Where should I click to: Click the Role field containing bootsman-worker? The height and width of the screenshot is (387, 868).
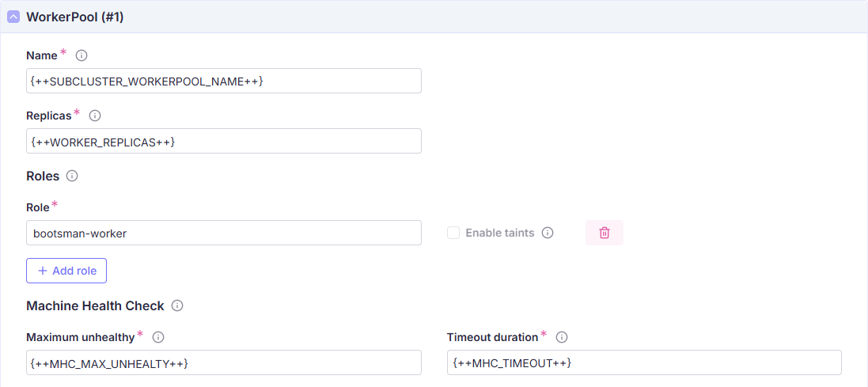(224, 233)
